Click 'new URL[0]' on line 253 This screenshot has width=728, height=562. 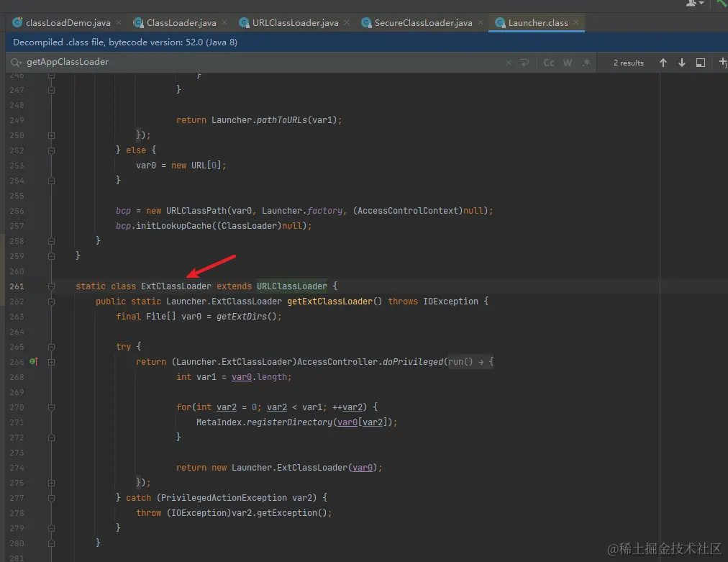coord(196,166)
